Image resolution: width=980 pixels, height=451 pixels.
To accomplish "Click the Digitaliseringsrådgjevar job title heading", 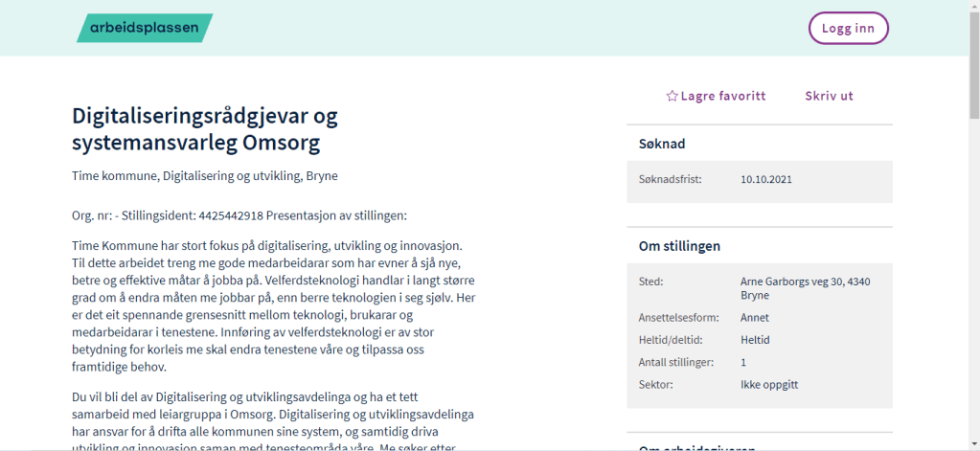I will [x=205, y=129].
